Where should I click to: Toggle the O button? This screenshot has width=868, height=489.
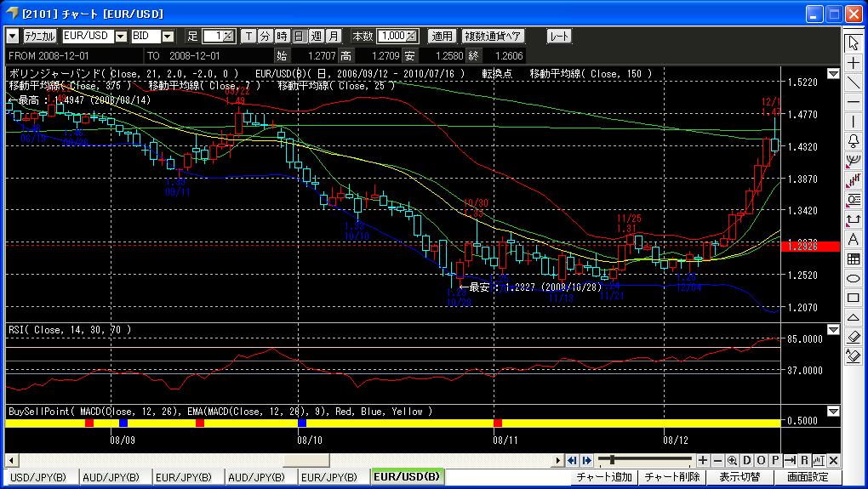[761, 460]
